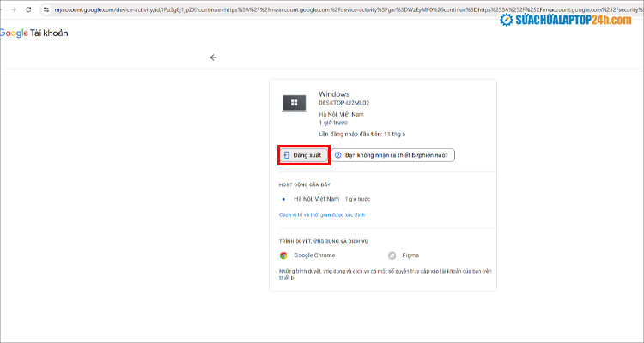Click the blue bullet beside recent activity location
Screen dimensions: 644x343
pos(283,198)
